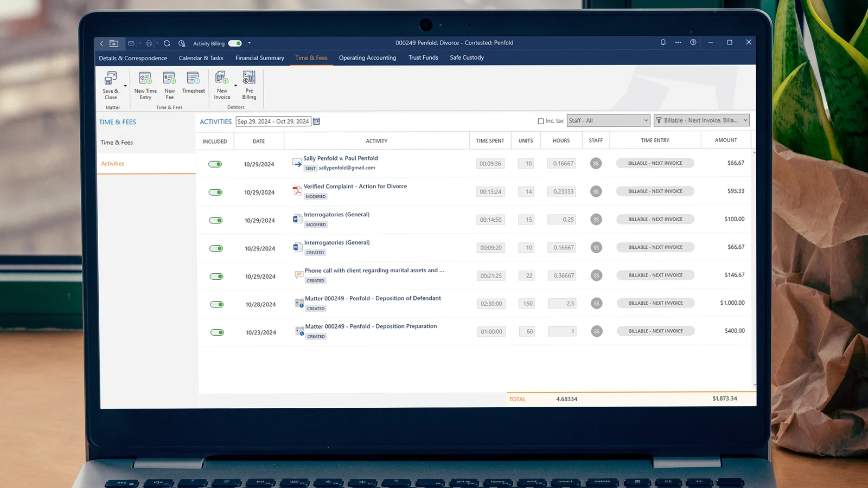The image size is (868, 488).
Task: Enable the Inc. tax checkbox
Action: coord(540,121)
